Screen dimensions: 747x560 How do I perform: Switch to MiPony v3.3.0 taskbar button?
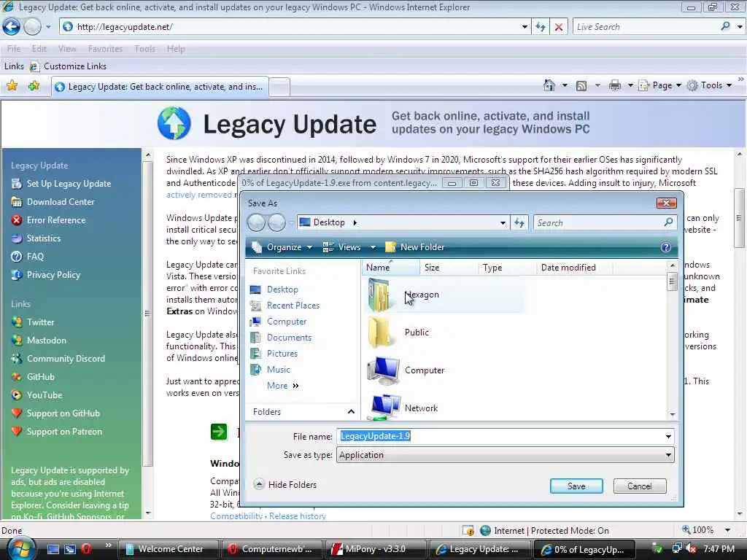point(374,549)
